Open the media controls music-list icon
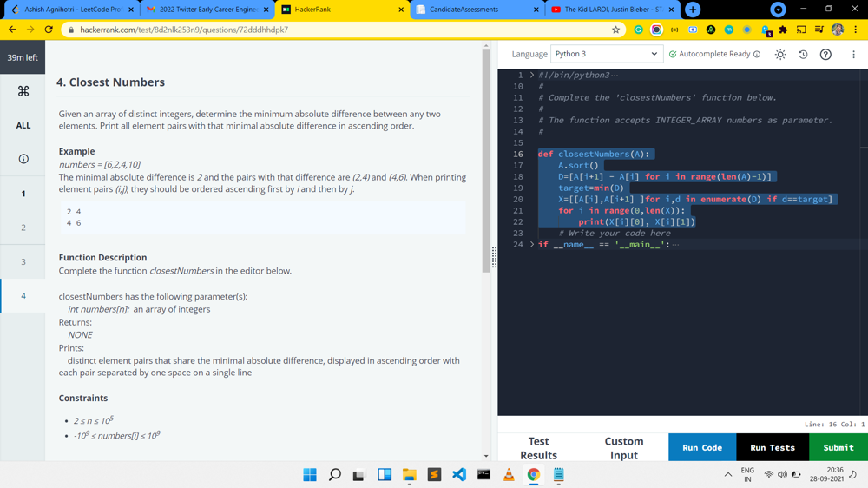 pyautogui.click(x=819, y=30)
